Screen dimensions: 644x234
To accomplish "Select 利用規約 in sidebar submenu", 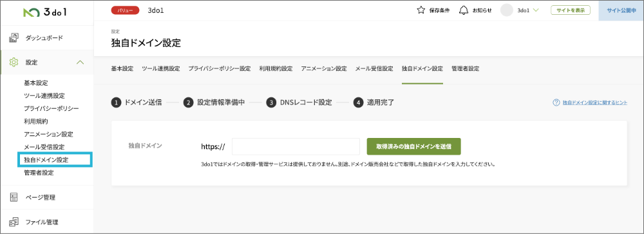I will (36, 121).
